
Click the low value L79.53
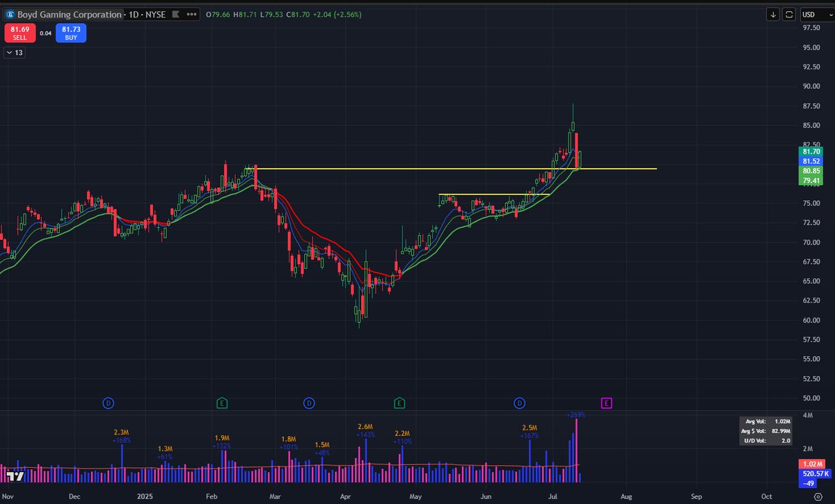coord(270,15)
